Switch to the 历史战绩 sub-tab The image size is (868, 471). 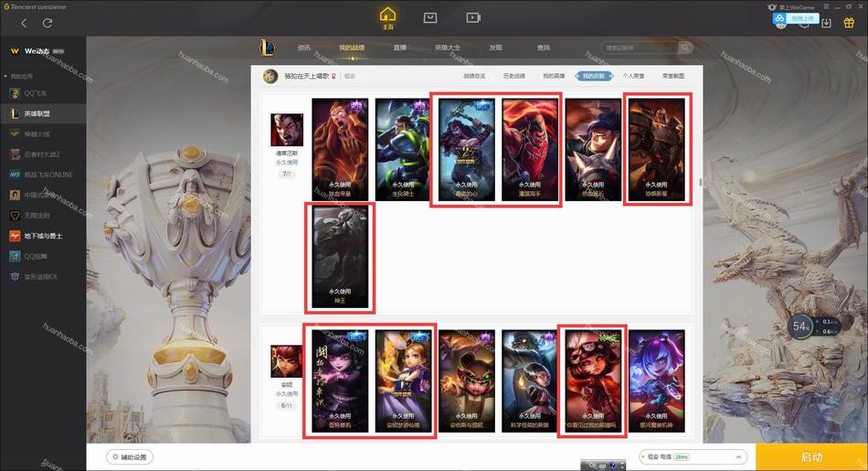pos(513,76)
